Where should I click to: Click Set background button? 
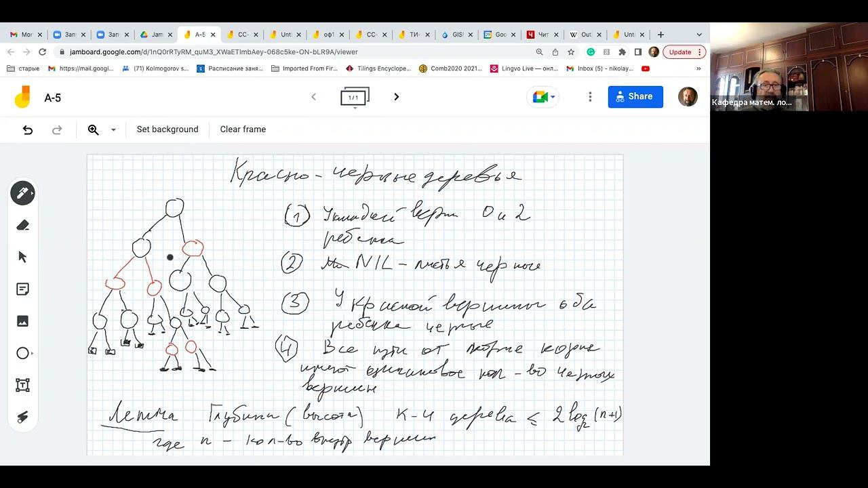pos(167,129)
